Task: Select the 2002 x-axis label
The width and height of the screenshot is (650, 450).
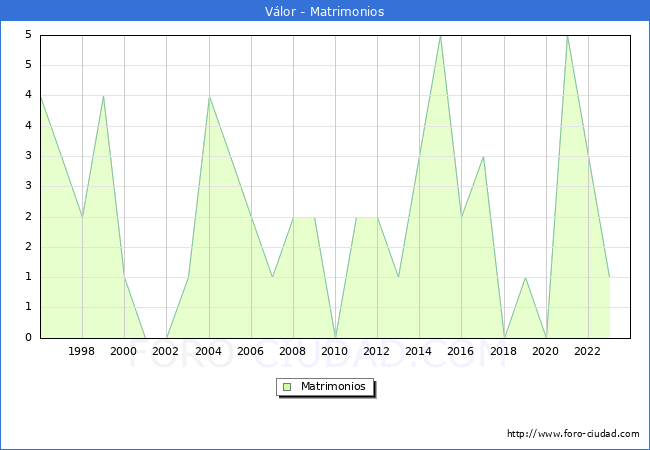Action: 166,351
